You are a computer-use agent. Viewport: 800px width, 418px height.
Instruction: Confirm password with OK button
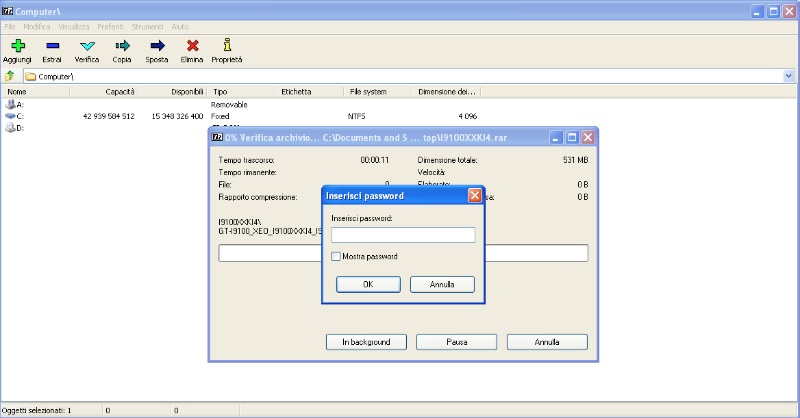point(367,284)
